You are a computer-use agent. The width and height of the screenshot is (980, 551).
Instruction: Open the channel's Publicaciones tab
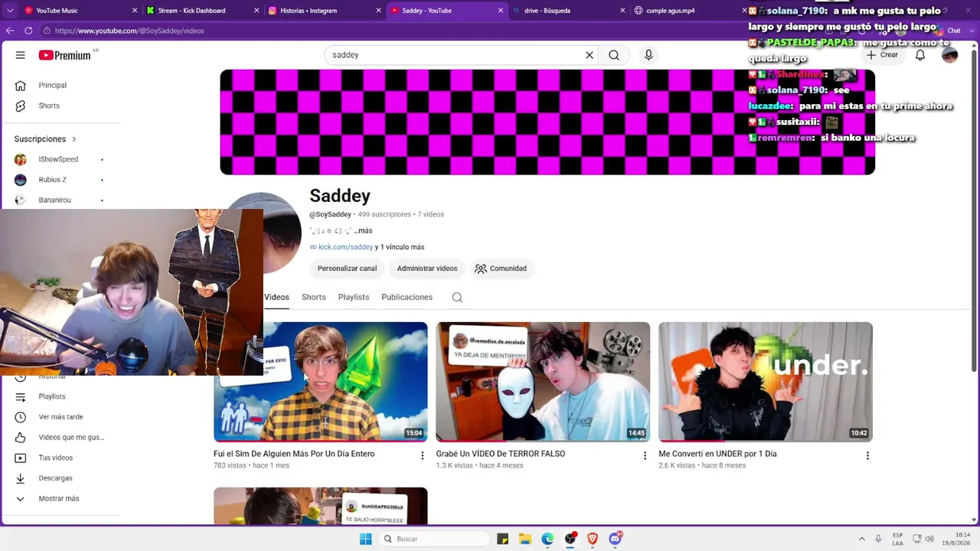pyautogui.click(x=407, y=297)
